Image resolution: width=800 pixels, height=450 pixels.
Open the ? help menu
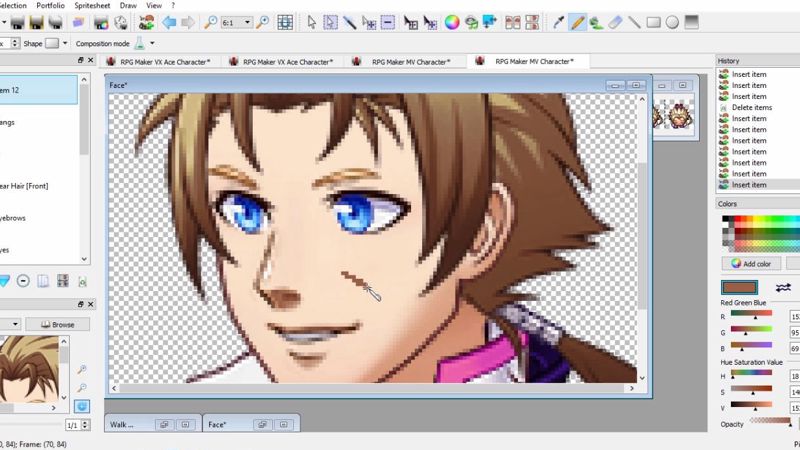[173, 5]
